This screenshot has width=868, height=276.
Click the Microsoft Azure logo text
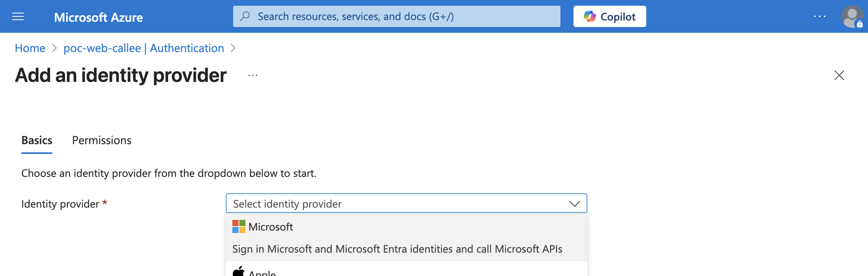click(x=98, y=17)
